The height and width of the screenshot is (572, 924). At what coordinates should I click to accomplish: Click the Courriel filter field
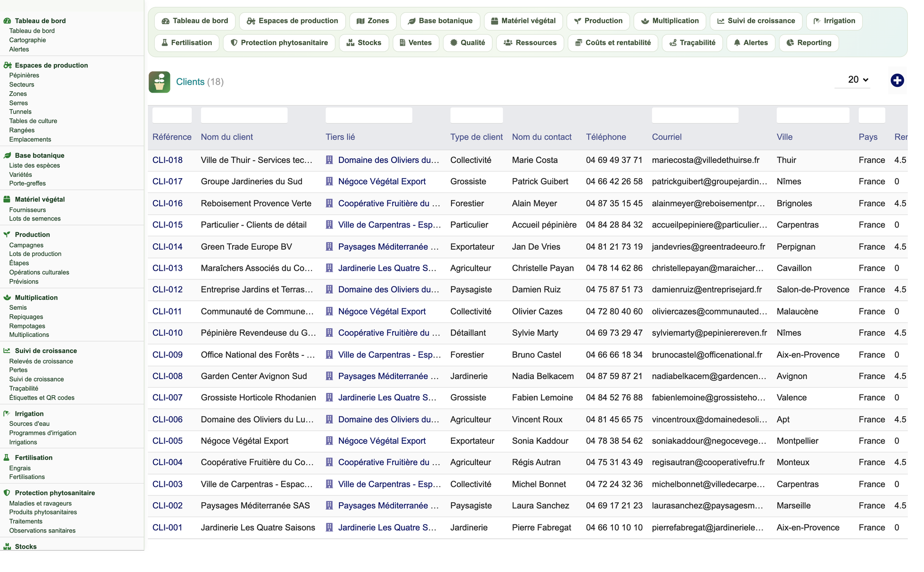695,115
